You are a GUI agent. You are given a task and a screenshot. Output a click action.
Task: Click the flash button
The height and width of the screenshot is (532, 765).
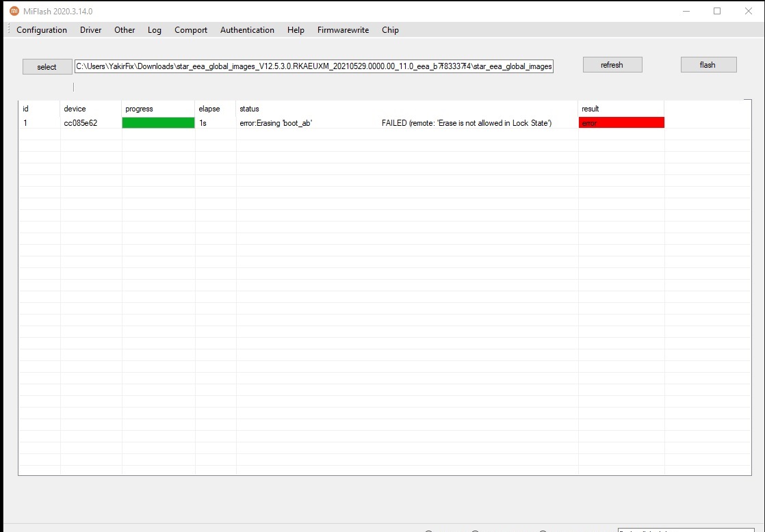[x=708, y=65]
